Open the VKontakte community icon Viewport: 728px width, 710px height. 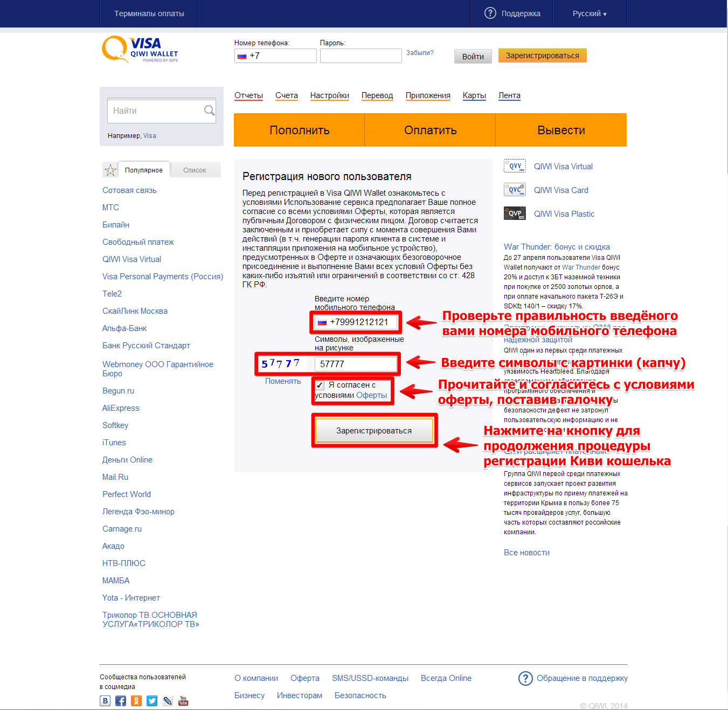pos(105,701)
